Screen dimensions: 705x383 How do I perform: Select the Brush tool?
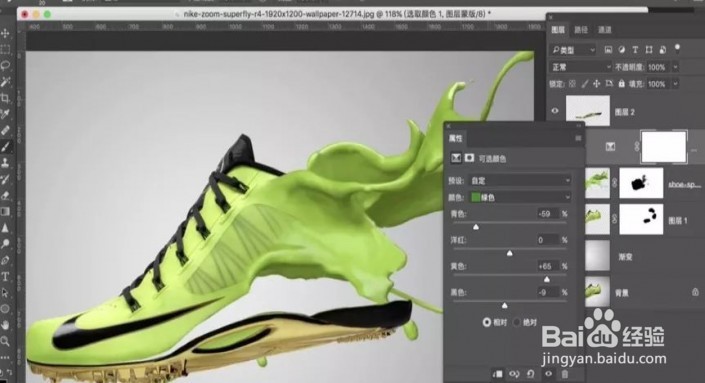pos(5,147)
